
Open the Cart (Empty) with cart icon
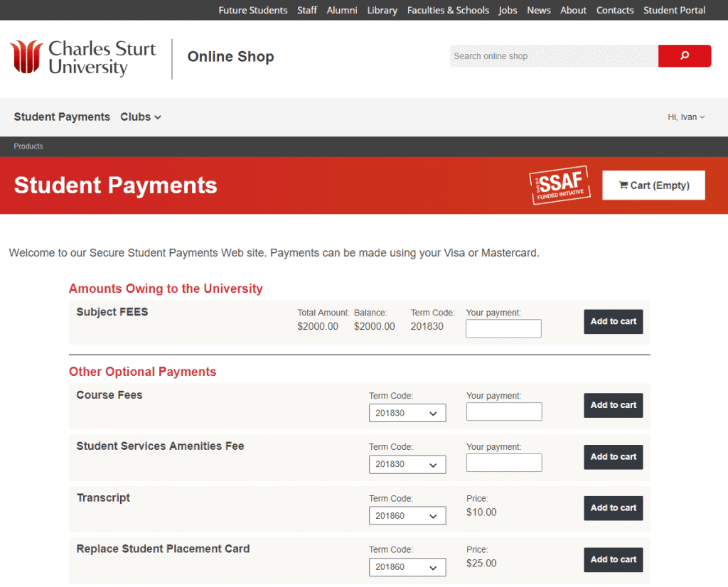click(x=653, y=185)
